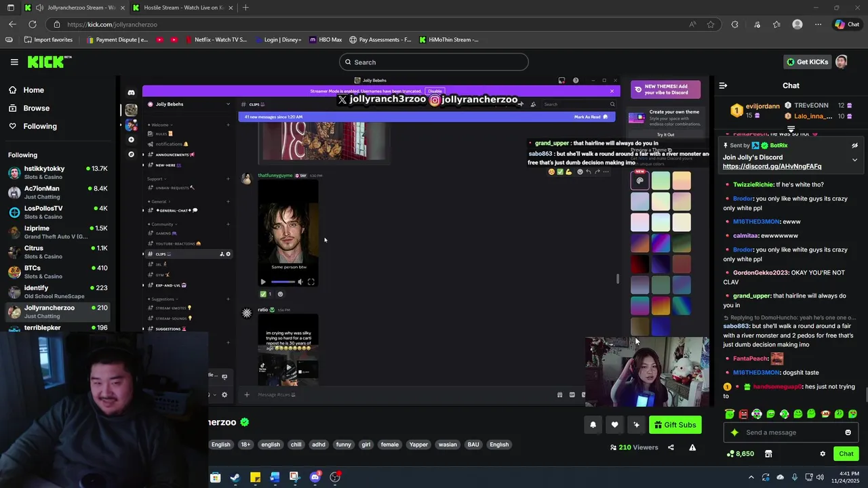Click the Kick search bar

(x=433, y=62)
